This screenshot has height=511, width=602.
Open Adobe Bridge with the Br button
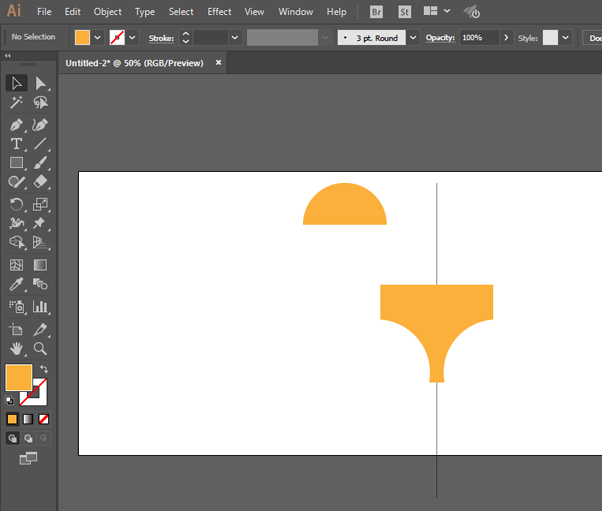click(376, 12)
